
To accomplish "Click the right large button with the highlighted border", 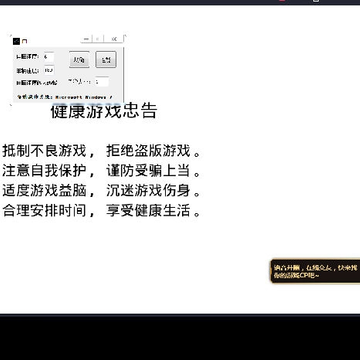I will point(106,60).
